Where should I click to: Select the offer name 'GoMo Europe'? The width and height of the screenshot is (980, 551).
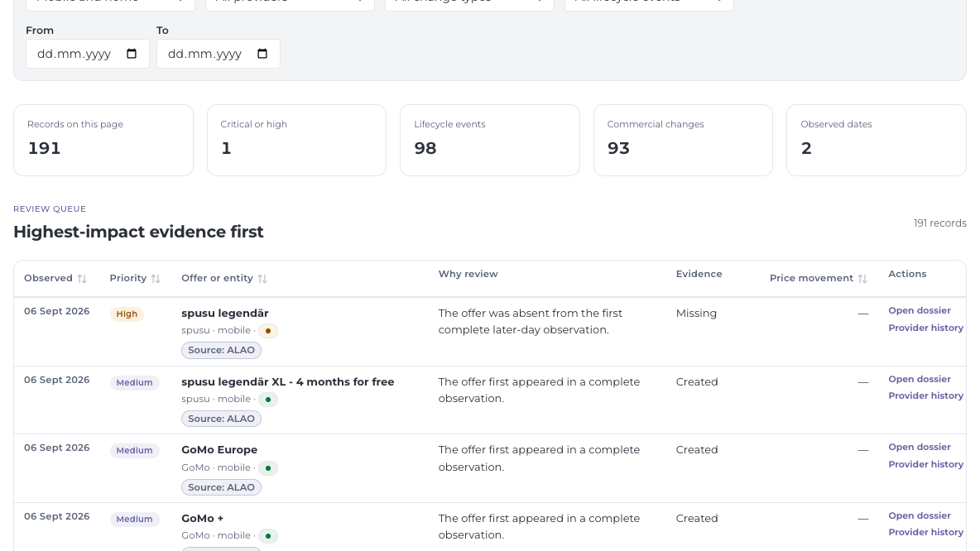pos(219,450)
